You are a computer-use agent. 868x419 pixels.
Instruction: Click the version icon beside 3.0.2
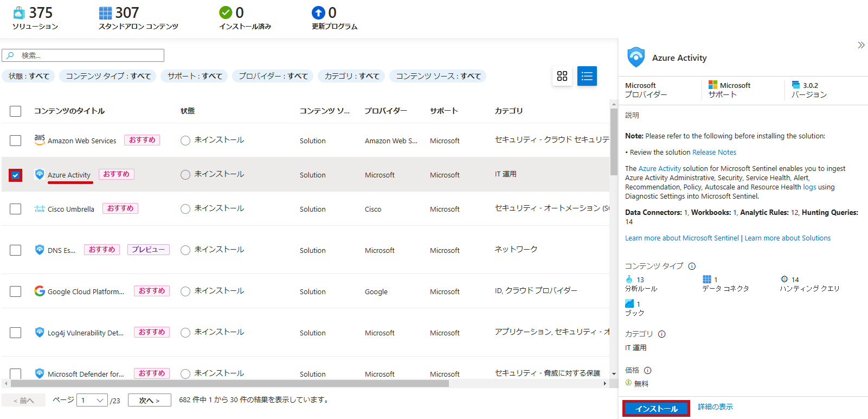(796, 85)
